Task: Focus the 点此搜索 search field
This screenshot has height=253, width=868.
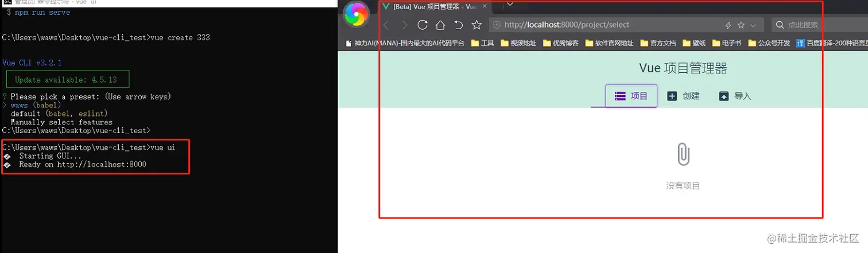Action: pyautogui.click(x=820, y=25)
